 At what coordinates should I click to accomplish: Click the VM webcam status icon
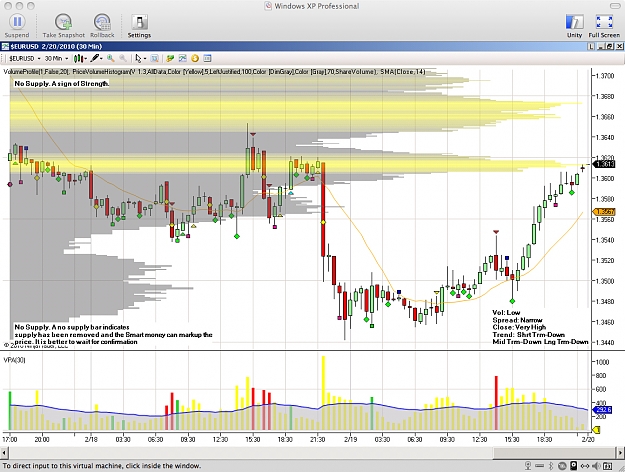(x=528, y=466)
